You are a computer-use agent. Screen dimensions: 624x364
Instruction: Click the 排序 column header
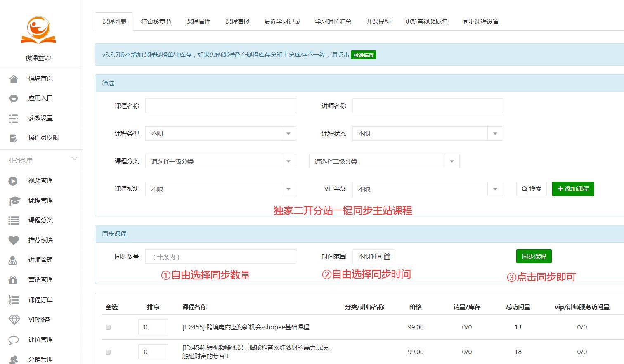(153, 307)
